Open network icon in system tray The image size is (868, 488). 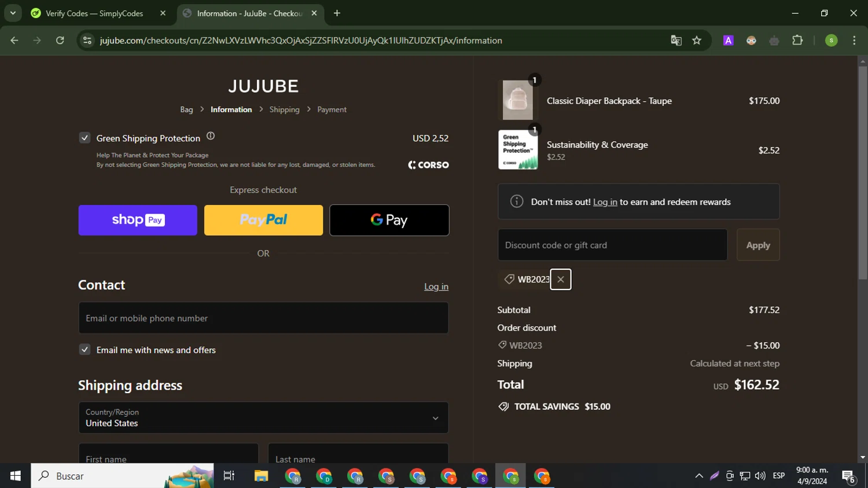click(x=745, y=476)
